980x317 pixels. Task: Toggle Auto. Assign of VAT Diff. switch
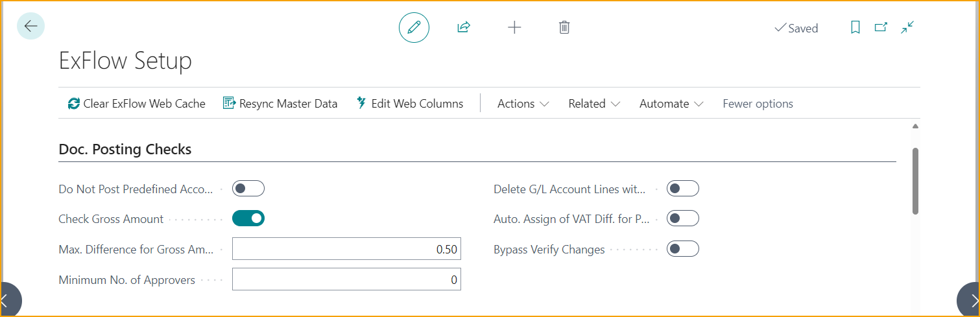click(x=683, y=218)
